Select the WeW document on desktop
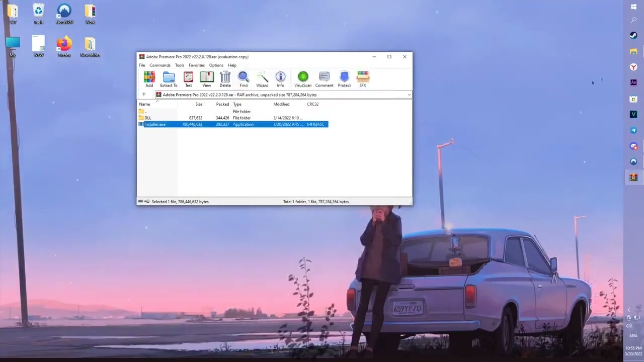Screen dimensions: 644x362 coord(38,47)
